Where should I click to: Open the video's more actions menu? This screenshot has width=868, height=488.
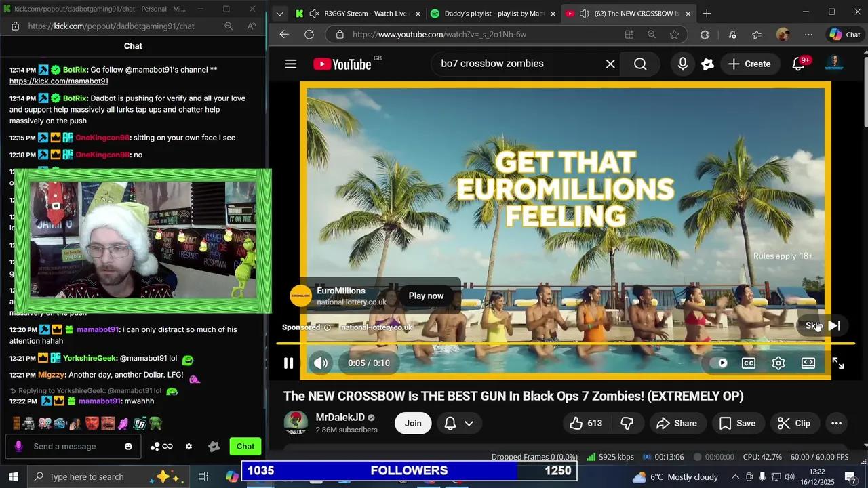pyautogui.click(x=836, y=423)
